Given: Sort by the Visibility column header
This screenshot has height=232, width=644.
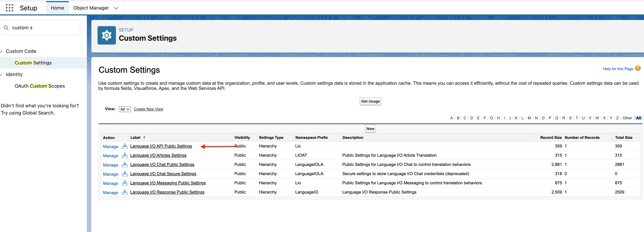Looking at the screenshot, I should 242,137.
